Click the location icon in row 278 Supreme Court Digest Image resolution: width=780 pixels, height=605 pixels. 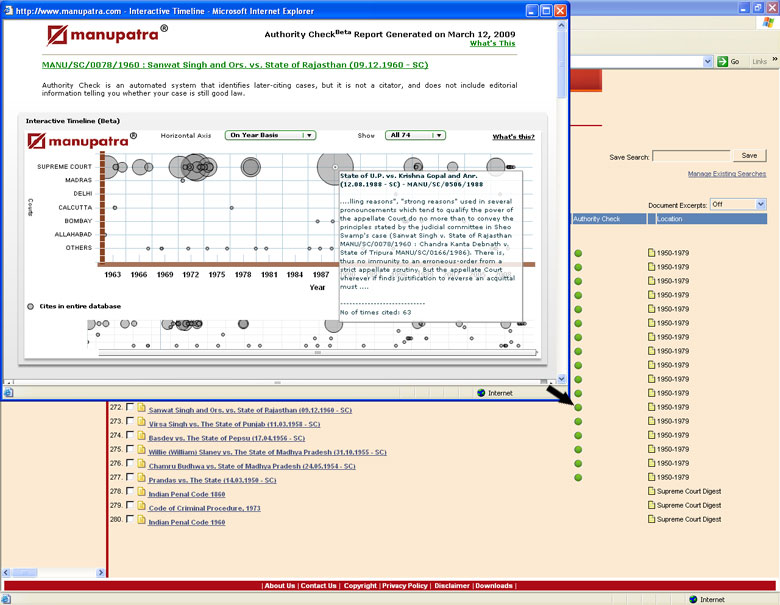(651, 491)
